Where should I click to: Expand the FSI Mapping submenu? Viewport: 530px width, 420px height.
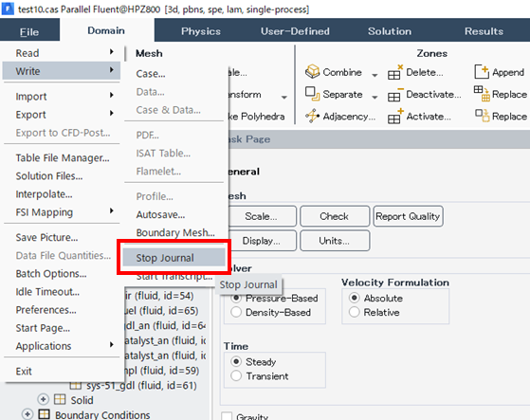coord(112,210)
